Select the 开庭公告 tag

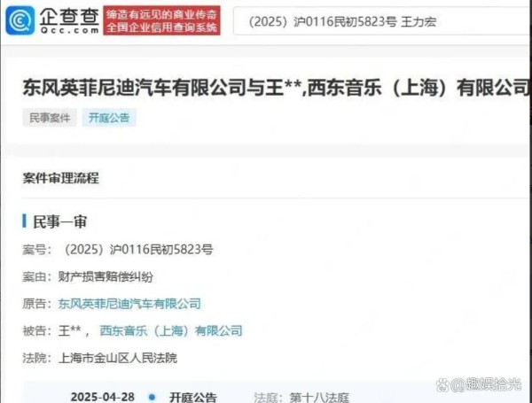pos(109,118)
